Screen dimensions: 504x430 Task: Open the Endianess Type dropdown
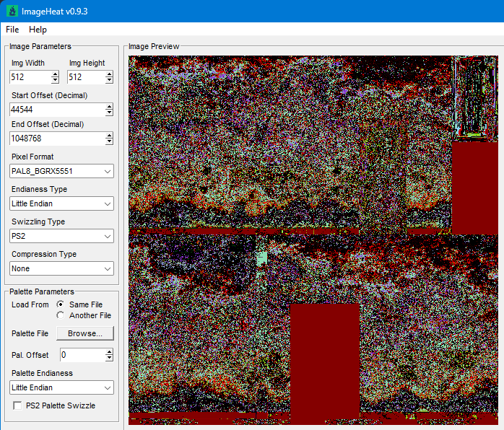61,203
